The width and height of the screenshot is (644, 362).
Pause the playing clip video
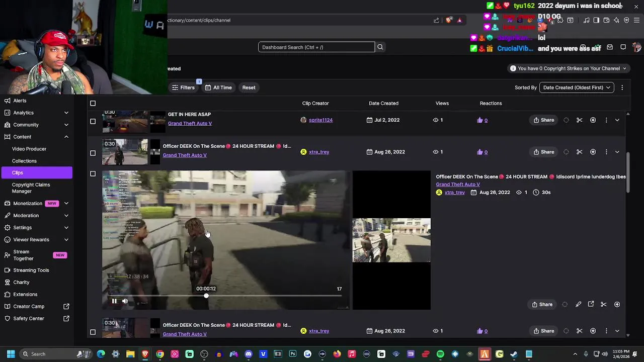coord(114,301)
